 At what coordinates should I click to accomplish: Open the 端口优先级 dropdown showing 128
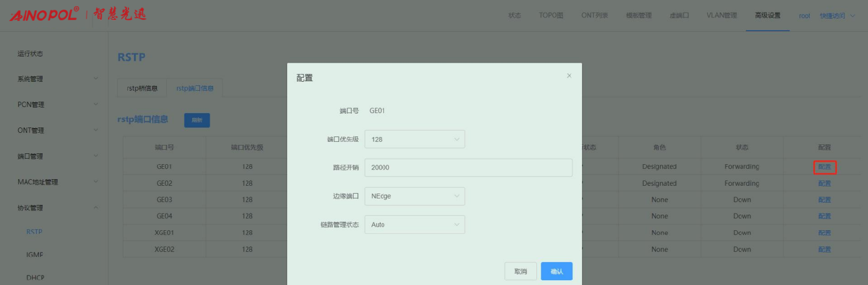pyautogui.click(x=414, y=139)
